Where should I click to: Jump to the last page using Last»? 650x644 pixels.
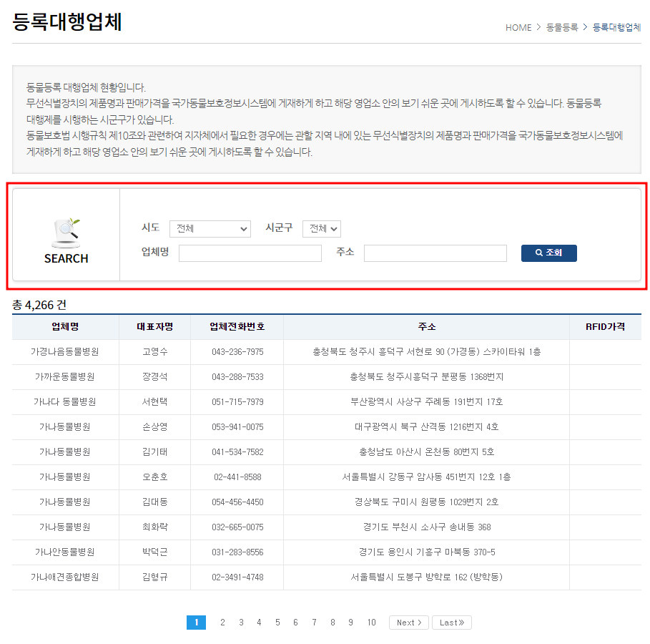click(x=451, y=622)
